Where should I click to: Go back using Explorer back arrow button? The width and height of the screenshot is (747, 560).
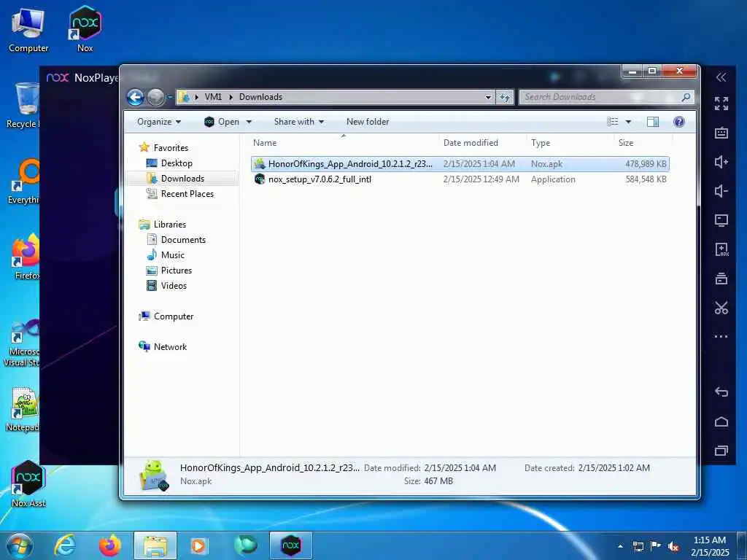coord(135,97)
